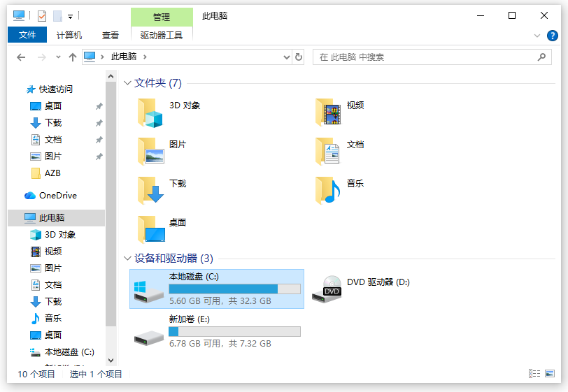Click the sidebar scrollbar down arrow
The height and width of the screenshot is (392, 568).
tap(111, 361)
